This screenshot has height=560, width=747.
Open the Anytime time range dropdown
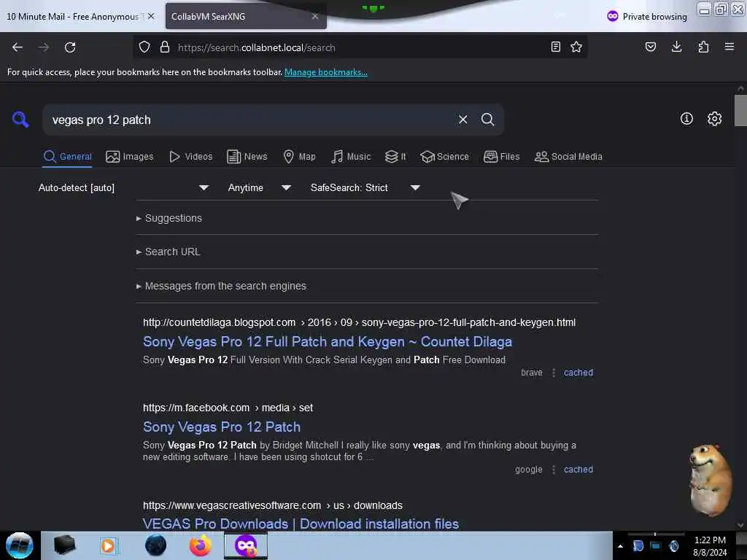coord(259,187)
